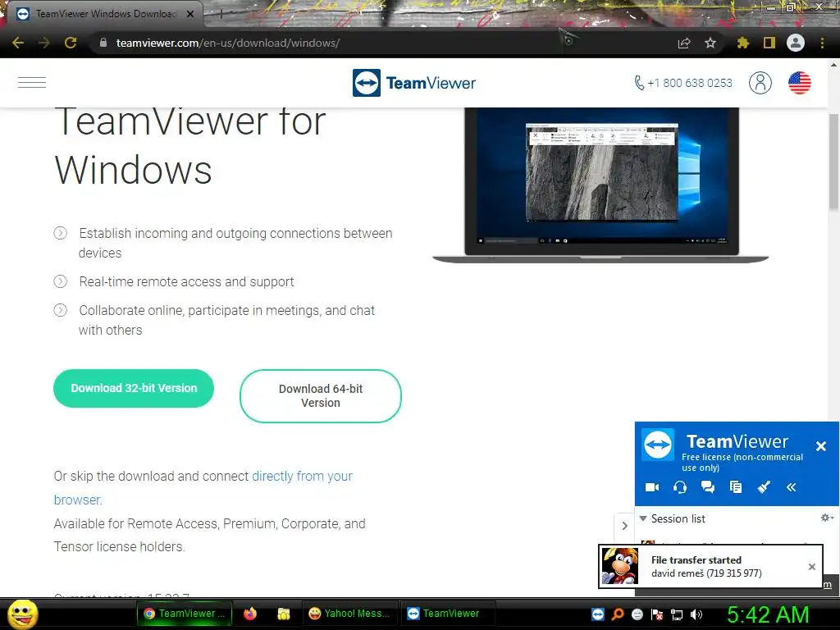This screenshot has width=840, height=630.
Task: Click the TeamViewer system tray icon
Action: (x=598, y=614)
